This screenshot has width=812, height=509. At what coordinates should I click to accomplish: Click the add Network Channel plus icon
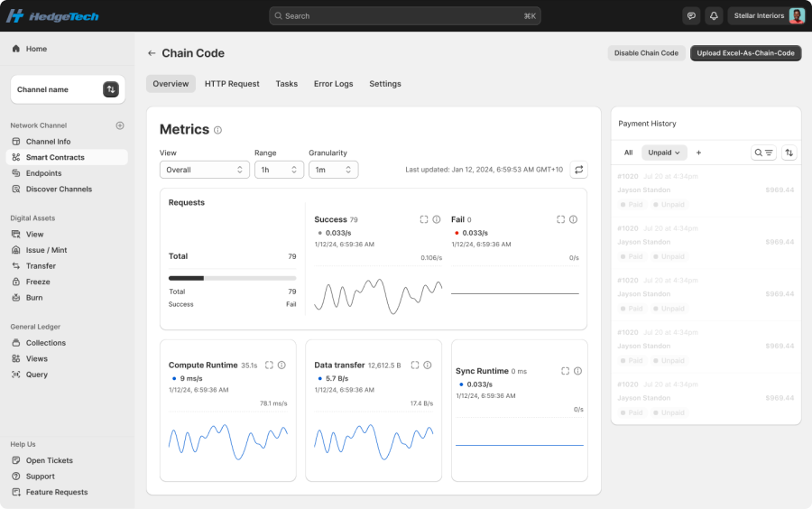[x=120, y=125]
